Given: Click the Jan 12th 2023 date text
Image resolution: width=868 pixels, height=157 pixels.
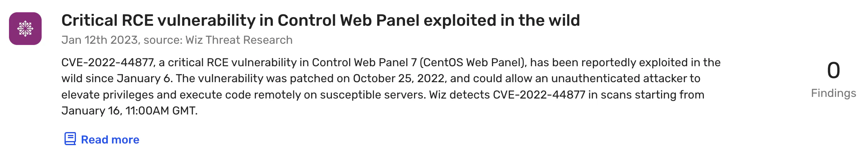Looking at the screenshot, I should click(100, 40).
